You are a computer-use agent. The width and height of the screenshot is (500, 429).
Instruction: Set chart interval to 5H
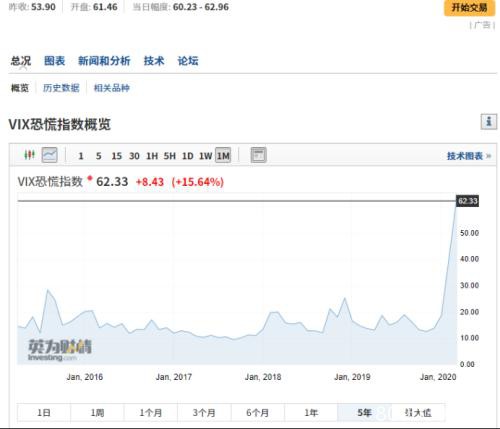(170, 156)
